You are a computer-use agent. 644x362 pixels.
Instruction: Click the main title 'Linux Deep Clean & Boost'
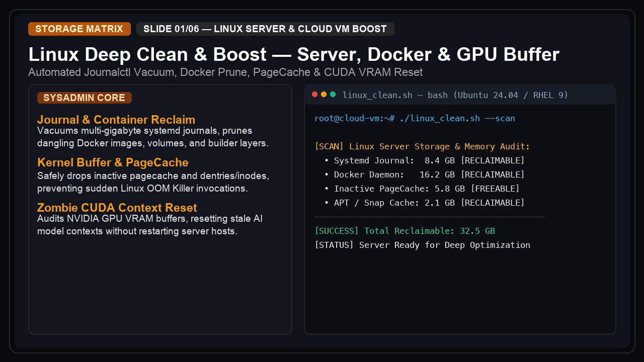pos(147,54)
